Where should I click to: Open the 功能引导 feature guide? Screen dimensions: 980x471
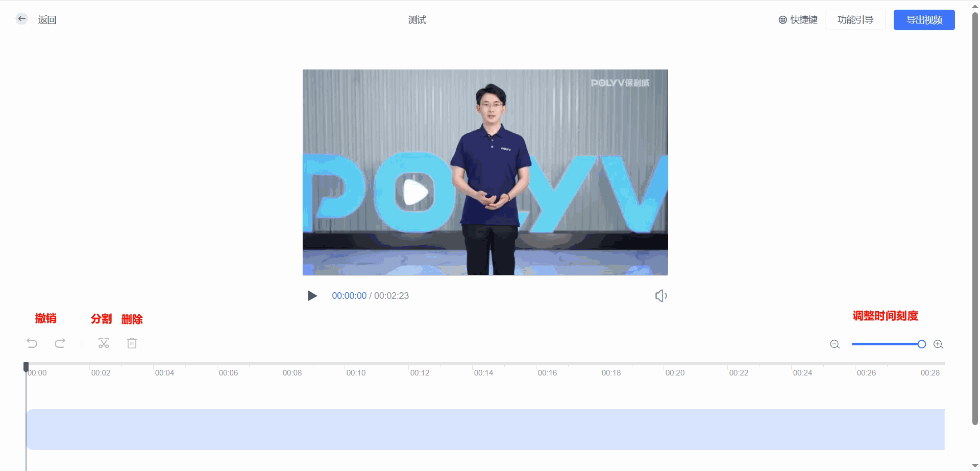(855, 20)
